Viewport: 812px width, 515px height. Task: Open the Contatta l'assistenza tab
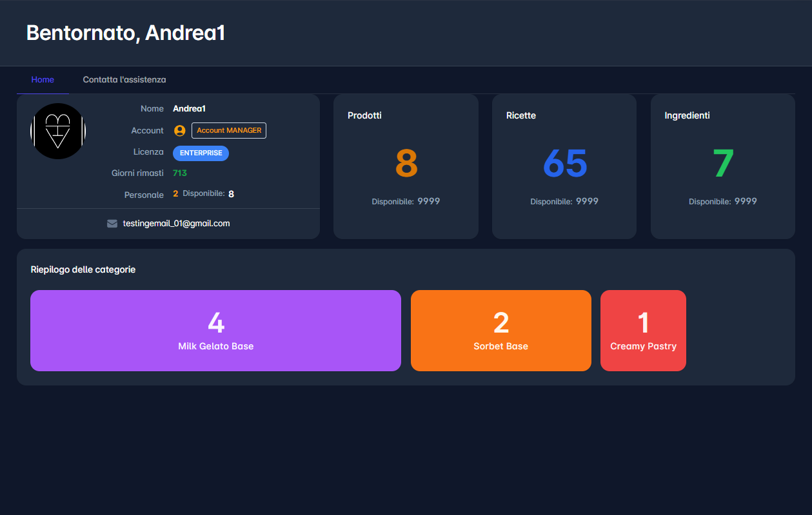click(x=124, y=80)
